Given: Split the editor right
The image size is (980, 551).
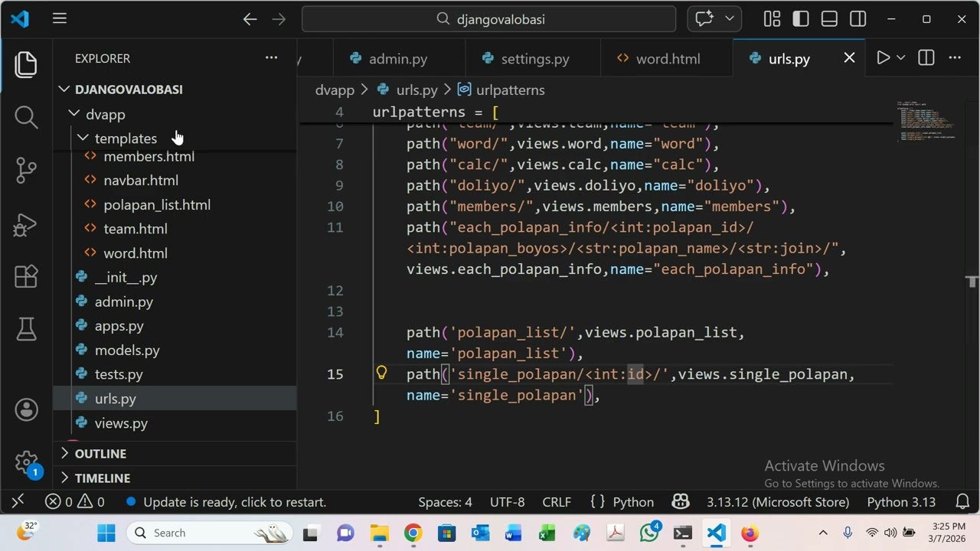Looking at the screenshot, I should (926, 58).
